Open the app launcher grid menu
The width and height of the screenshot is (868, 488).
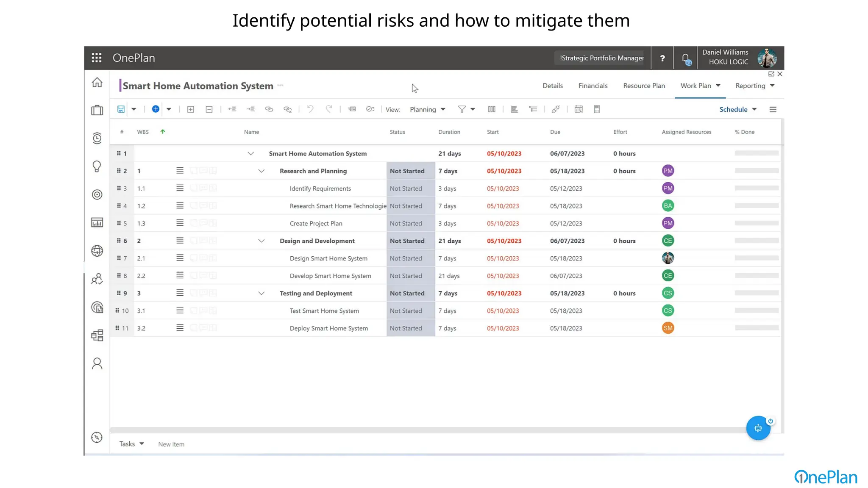pos(97,58)
